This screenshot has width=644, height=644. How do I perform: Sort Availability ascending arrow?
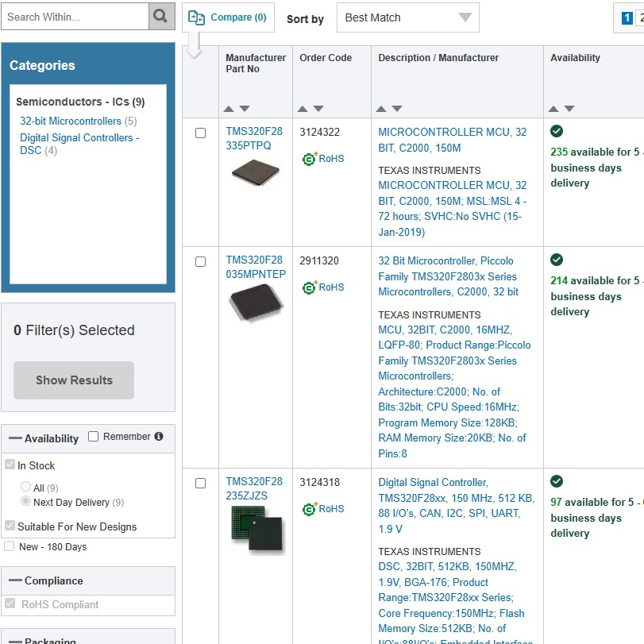[553, 109]
